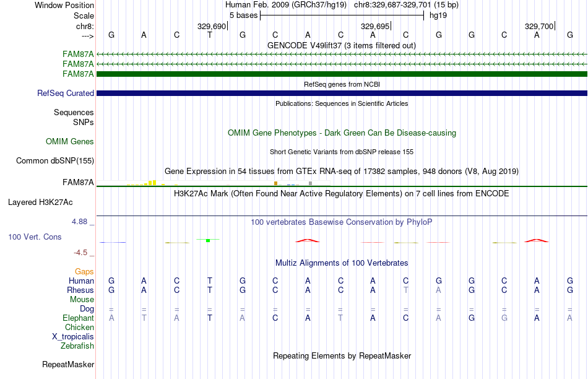The width and height of the screenshot is (588, 379).
Task: Click the chr8: ruler label
Action: pos(85,26)
